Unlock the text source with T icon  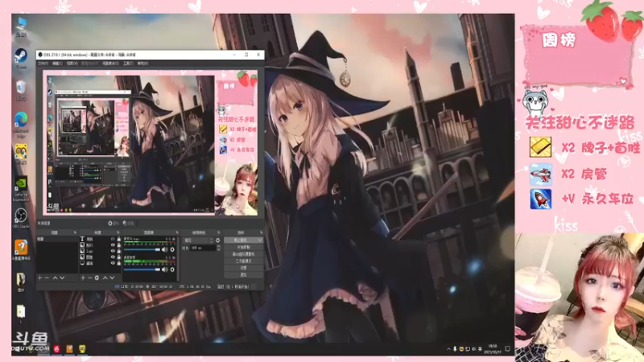(x=118, y=239)
